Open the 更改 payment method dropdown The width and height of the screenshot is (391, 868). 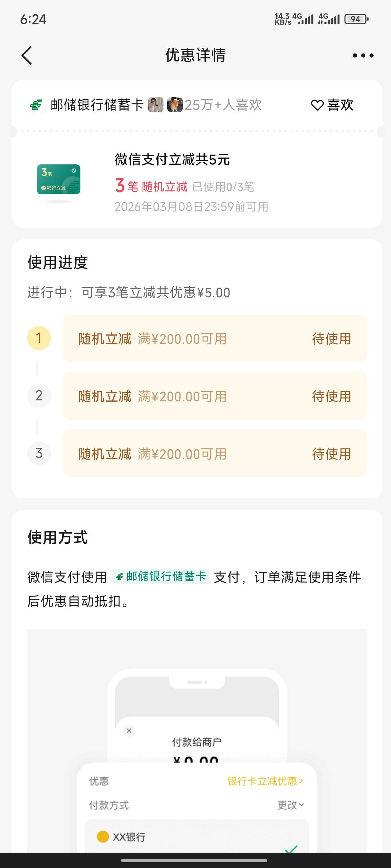pos(290,805)
